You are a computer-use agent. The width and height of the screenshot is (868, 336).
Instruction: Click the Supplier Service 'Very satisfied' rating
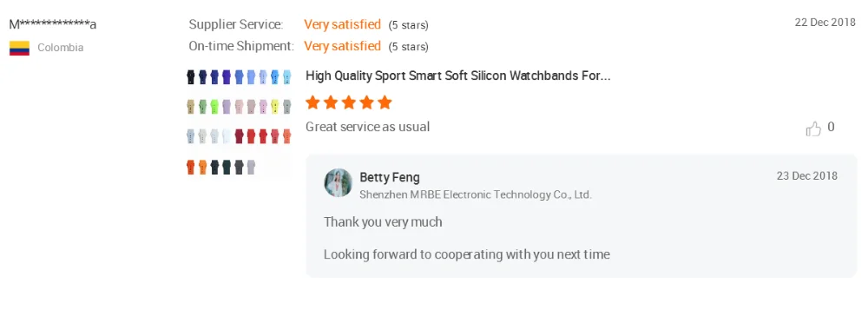tap(342, 24)
